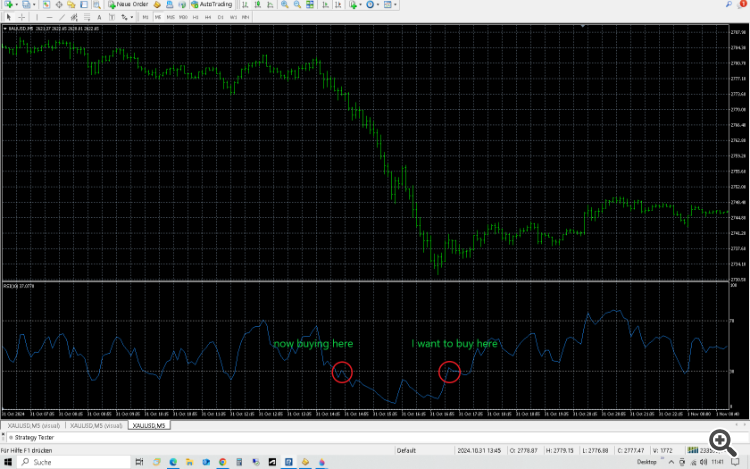Toggle the Terminal panel icon

pos(84,4)
